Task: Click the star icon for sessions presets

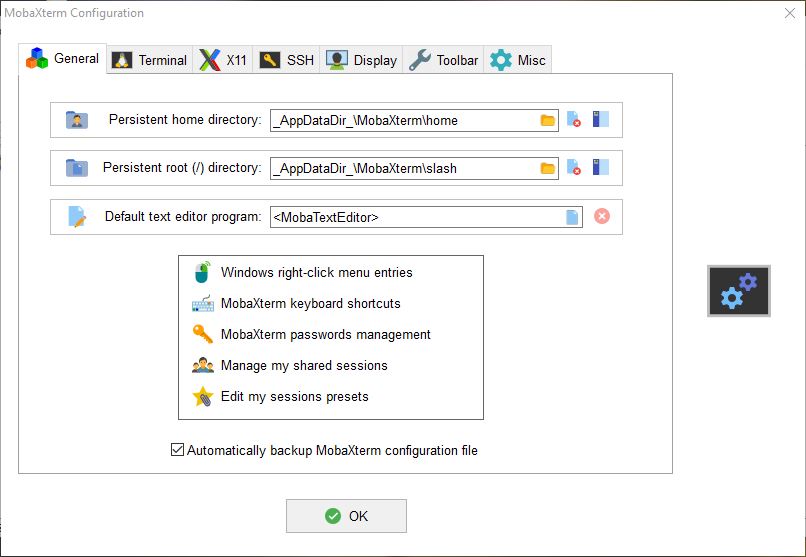Action: click(203, 397)
